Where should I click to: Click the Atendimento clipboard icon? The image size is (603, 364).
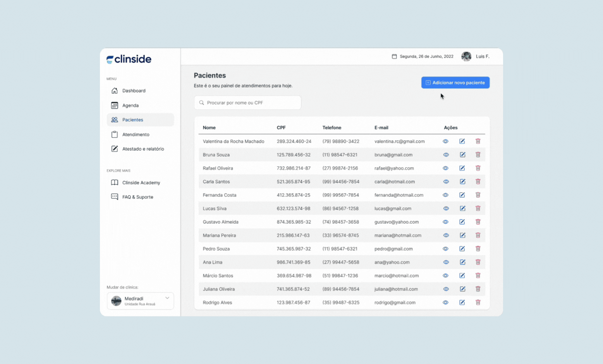pyautogui.click(x=114, y=134)
